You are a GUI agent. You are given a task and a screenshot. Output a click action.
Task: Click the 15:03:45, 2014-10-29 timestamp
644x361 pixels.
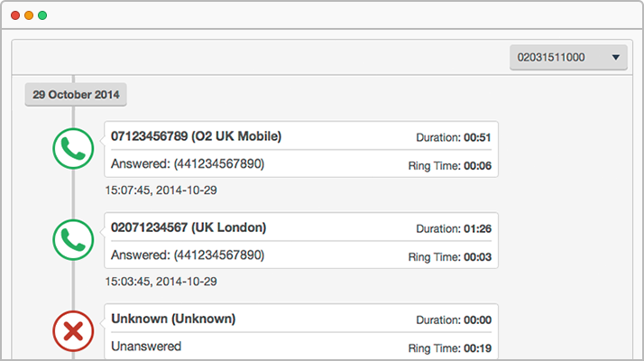click(161, 282)
